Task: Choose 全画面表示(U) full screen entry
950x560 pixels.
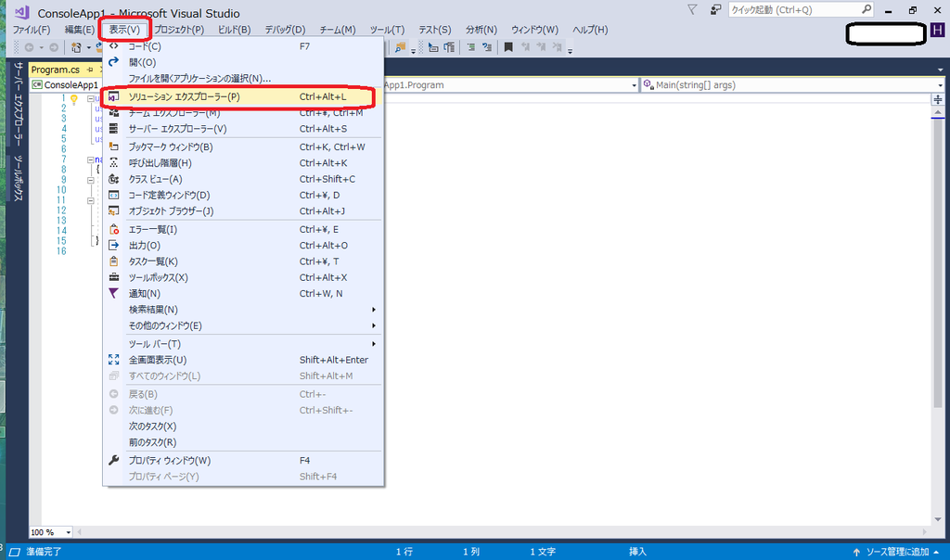Action: click(x=243, y=360)
